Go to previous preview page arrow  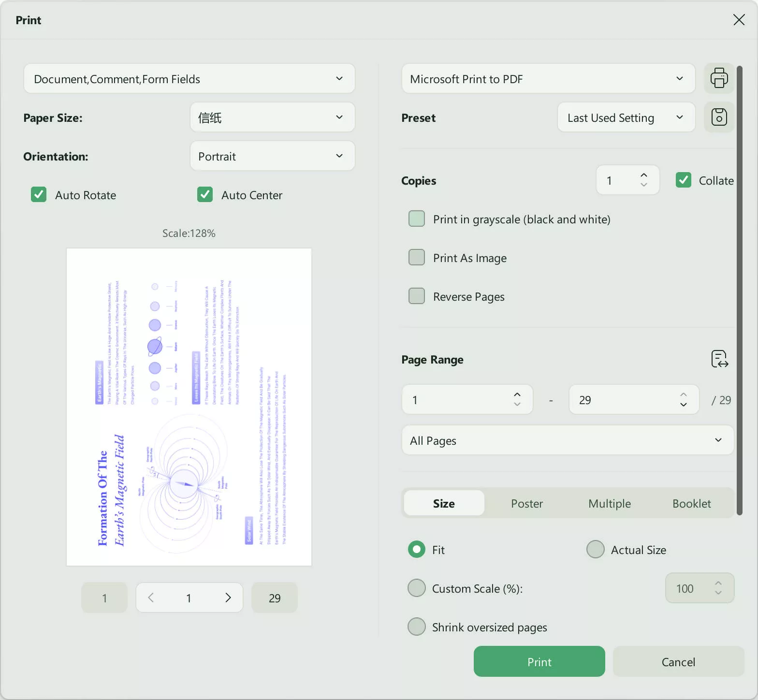[151, 598]
